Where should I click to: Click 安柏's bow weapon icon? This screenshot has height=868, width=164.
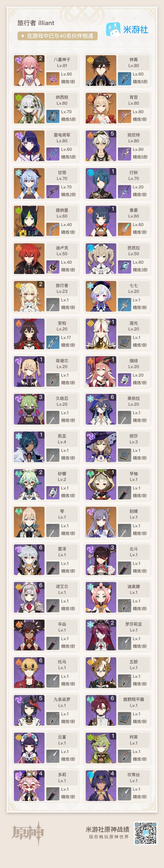click(53, 342)
